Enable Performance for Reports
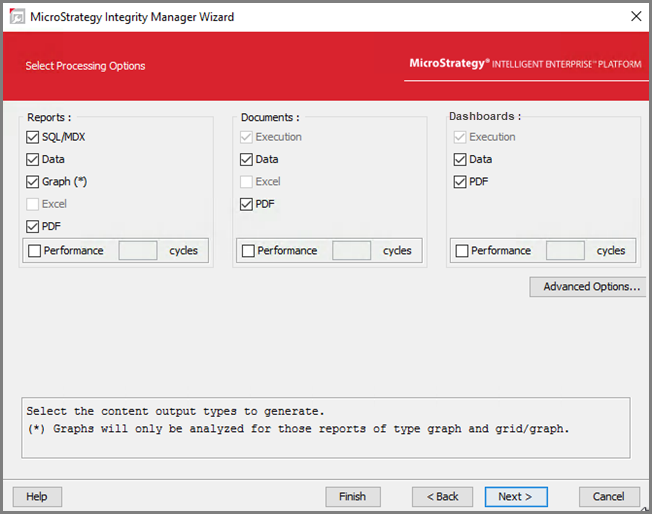Image resolution: width=652 pixels, height=514 pixels. tap(35, 251)
